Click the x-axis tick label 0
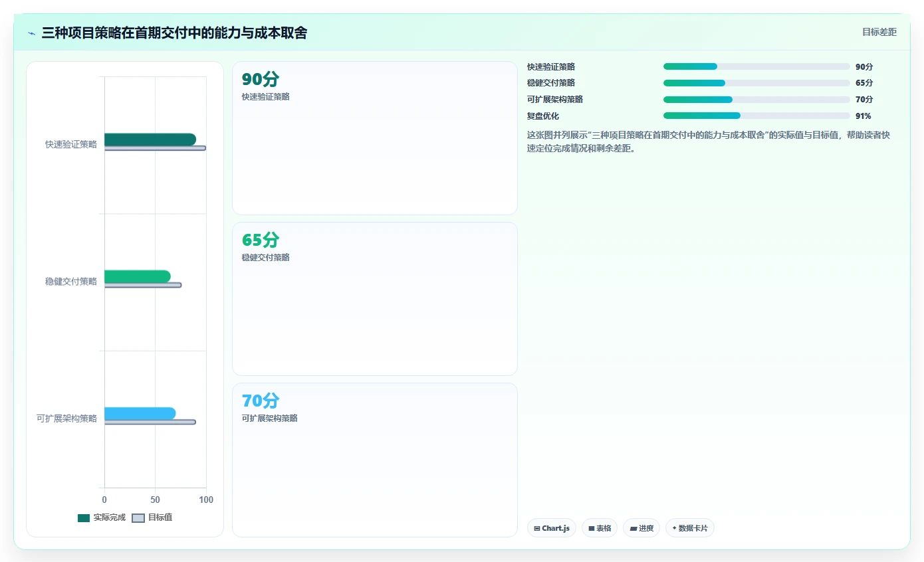924x562 pixels. click(104, 500)
